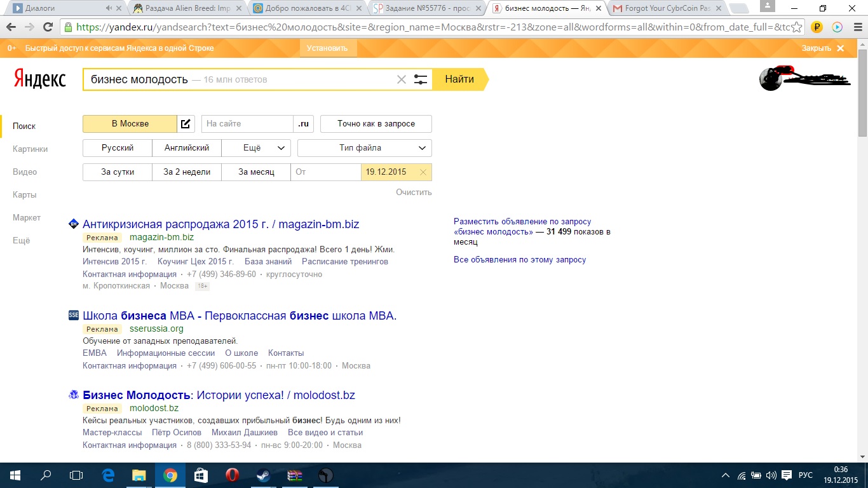
Task: Click the 'От' start date field
Action: (x=326, y=172)
